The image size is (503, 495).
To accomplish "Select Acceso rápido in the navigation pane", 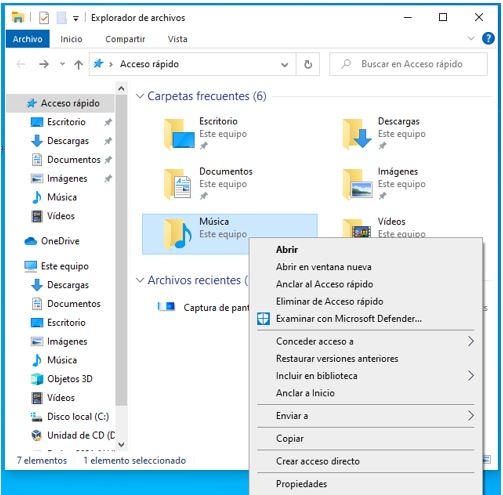I will tap(61, 103).
